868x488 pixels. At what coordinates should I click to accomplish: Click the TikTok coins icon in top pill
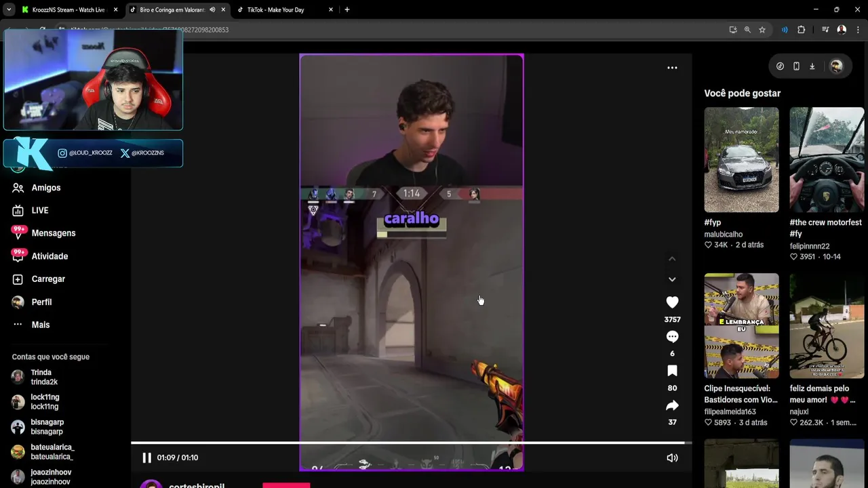(x=780, y=66)
